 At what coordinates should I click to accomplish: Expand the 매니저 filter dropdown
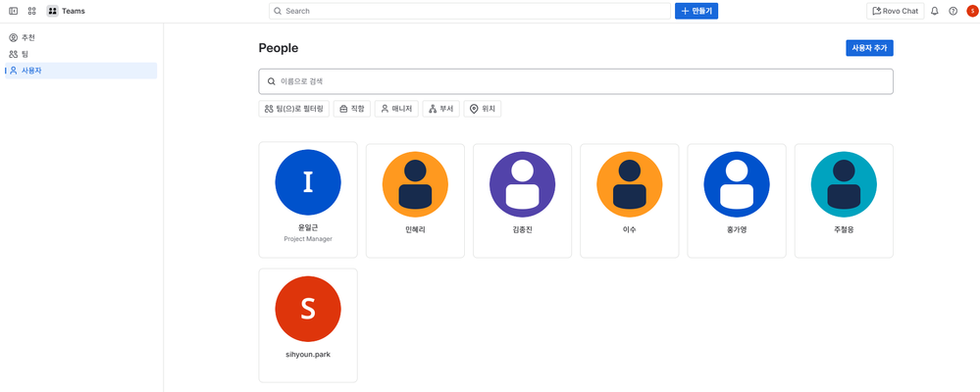click(396, 109)
